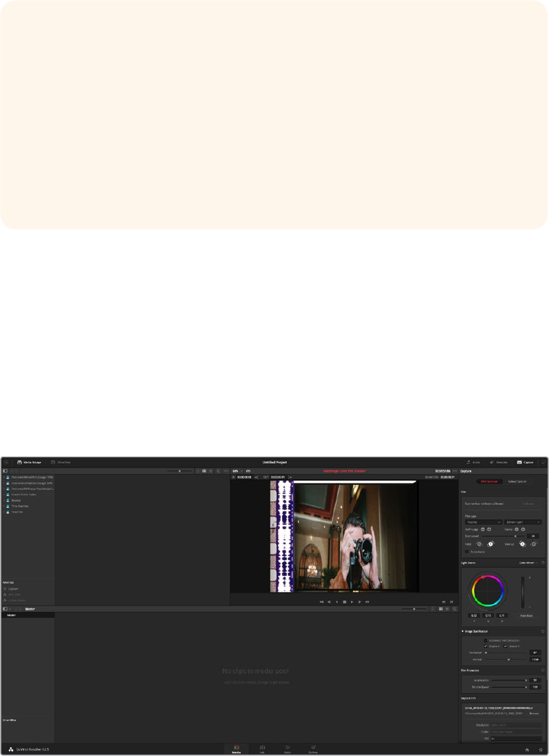549x756 pixels.
Task: Click the red value field 0.32
Action: (x=474, y=616)
